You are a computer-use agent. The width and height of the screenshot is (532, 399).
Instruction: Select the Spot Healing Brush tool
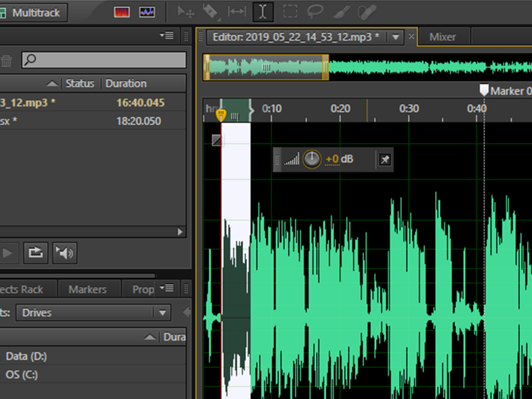pos(367,12)
